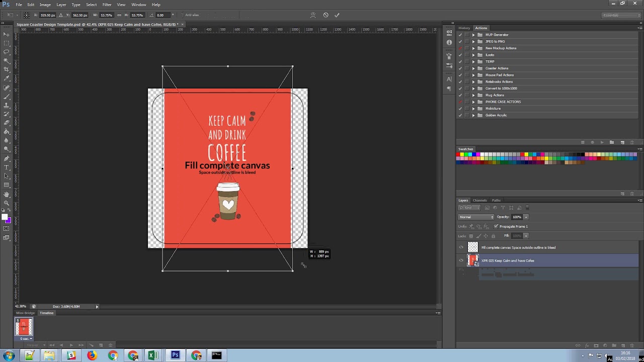
Task: Open the Image menu
Action: click(x=45, y=5)
